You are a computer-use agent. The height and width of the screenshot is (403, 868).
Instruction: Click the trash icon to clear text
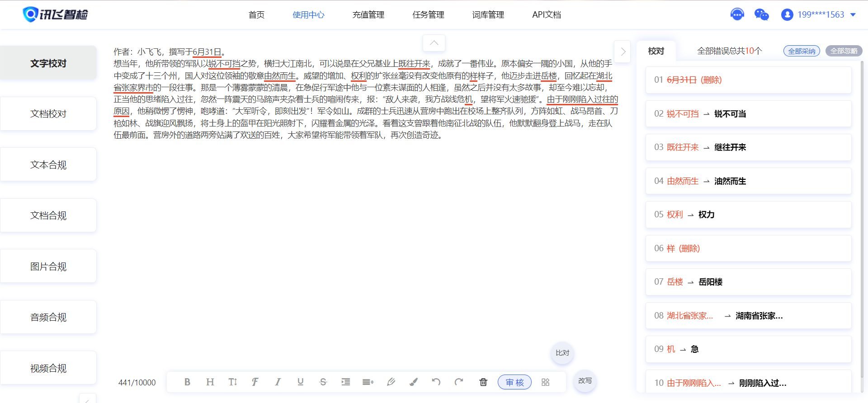(x=483, y=382)
